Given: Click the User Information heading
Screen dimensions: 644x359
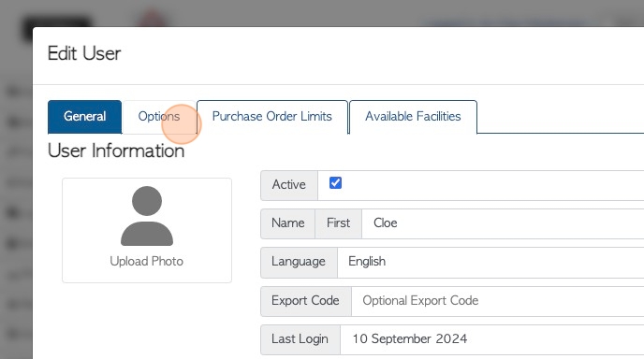Looking at the screenshot, I should (x=116, y=151).
